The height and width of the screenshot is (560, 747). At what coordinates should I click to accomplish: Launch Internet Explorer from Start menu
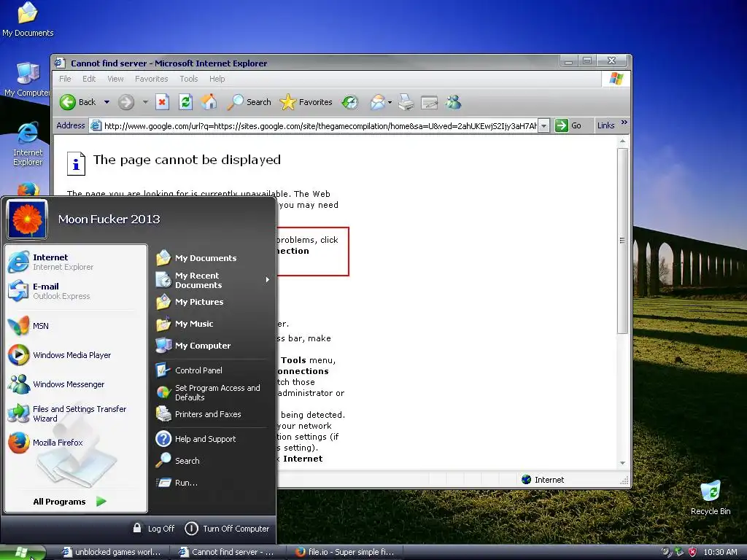coord(76,262)
